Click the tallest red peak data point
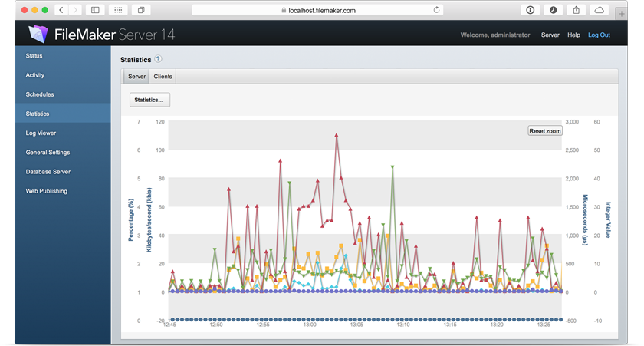644x346 pixels. coord(337,135)
